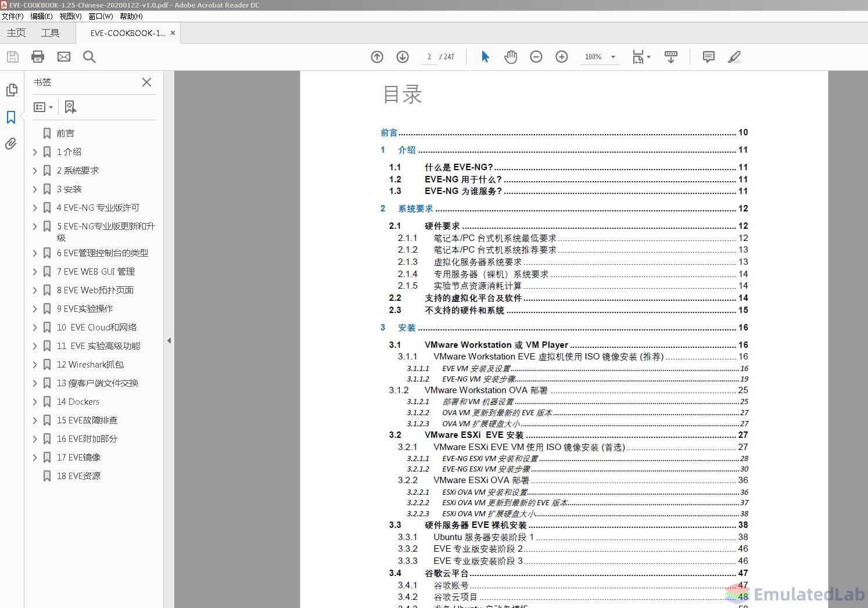
Task: Expand the 3 安装 bookmark
Action: coord(35,189)
